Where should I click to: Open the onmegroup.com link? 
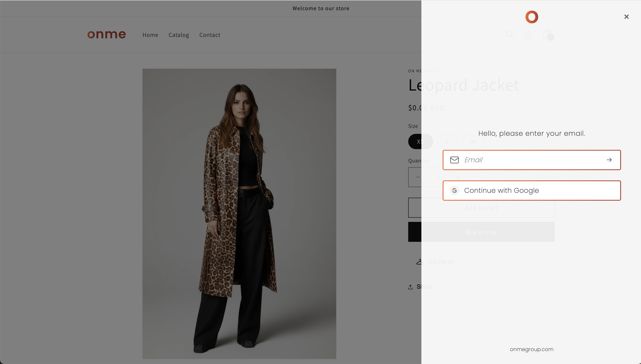point(531,349)
